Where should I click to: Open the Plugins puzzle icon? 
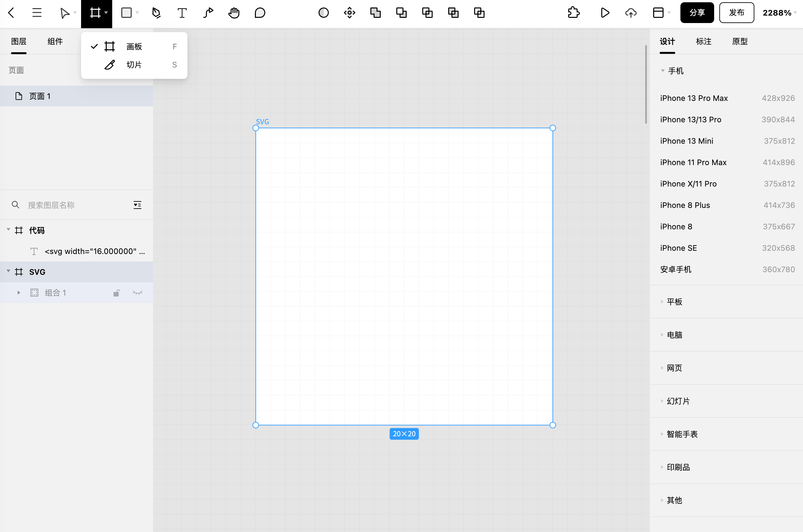click(x=573, y=13)
